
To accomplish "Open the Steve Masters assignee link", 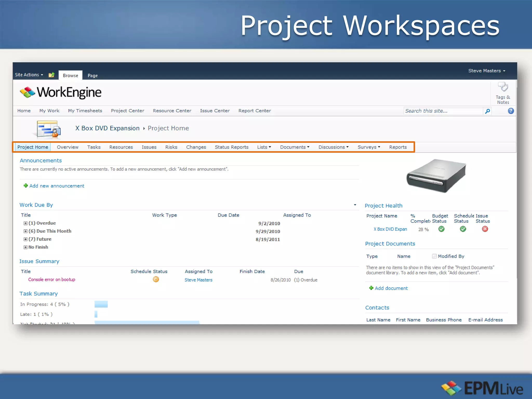I will pos(198,280).
